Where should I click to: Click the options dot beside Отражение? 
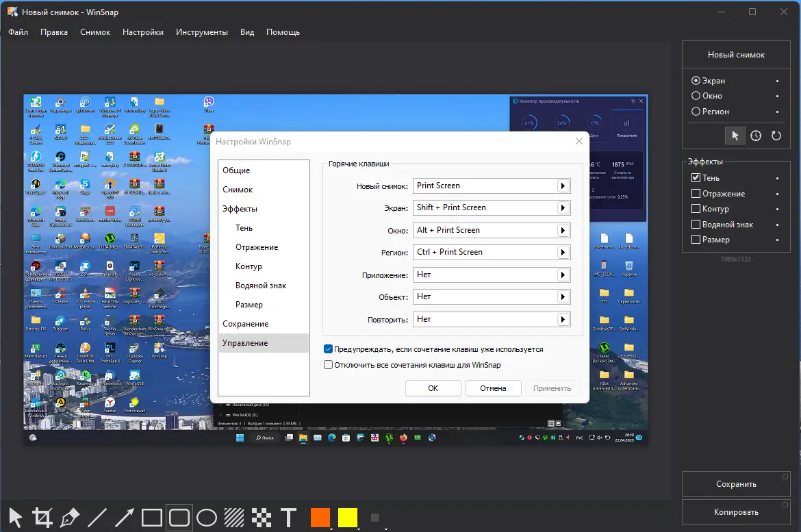(x=778, y=194)
